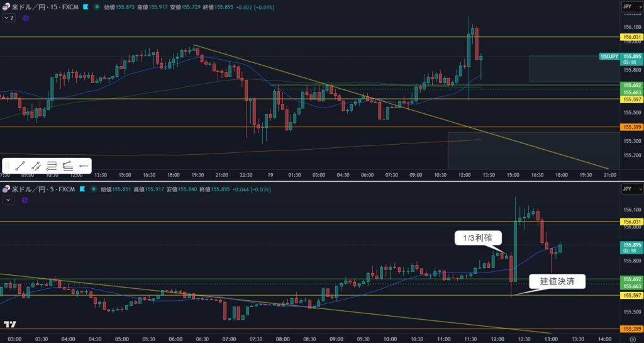
Task: Click the yellow 156.031 price label on top chart
Action: coord(631,37)
